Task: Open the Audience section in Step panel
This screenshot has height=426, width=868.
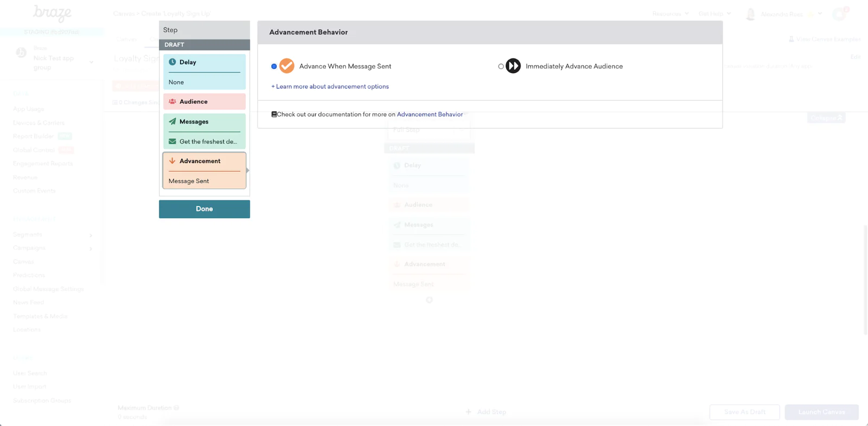Action: pos(205,102)
